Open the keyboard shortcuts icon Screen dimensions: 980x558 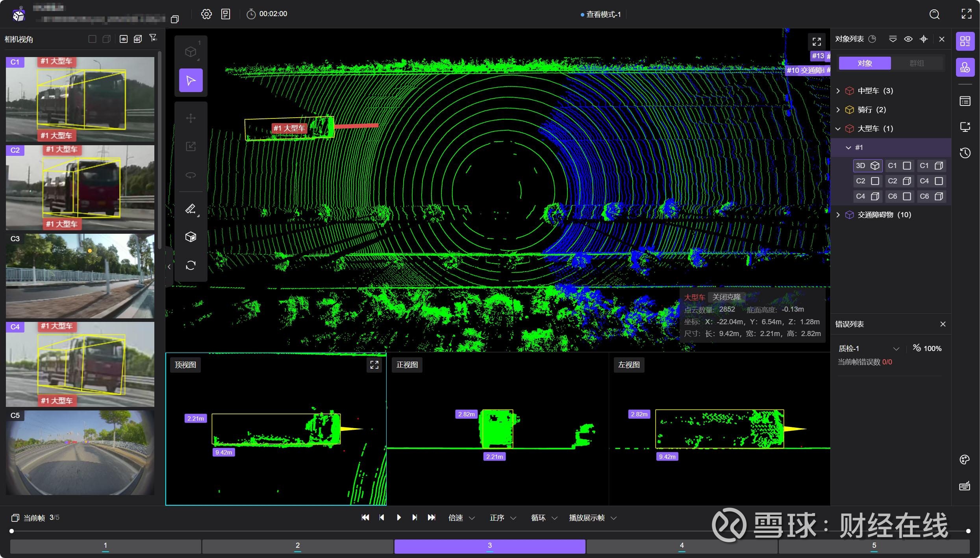coord(965,486)
